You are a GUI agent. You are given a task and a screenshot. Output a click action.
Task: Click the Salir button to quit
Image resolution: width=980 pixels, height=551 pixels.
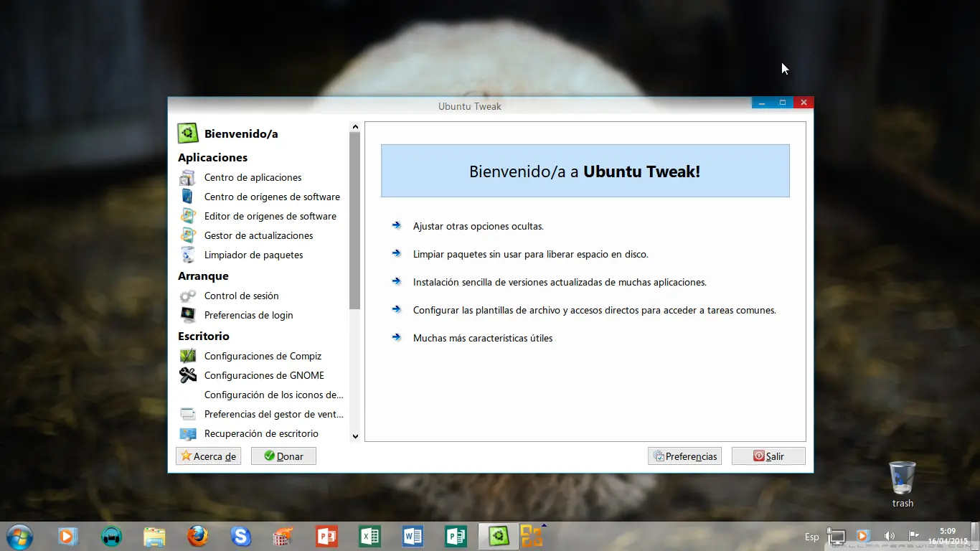point(768,456)
